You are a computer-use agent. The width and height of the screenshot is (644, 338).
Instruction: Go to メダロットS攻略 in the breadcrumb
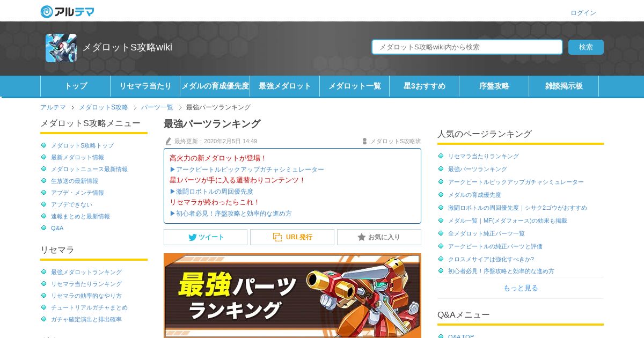[x=104, y=107]
